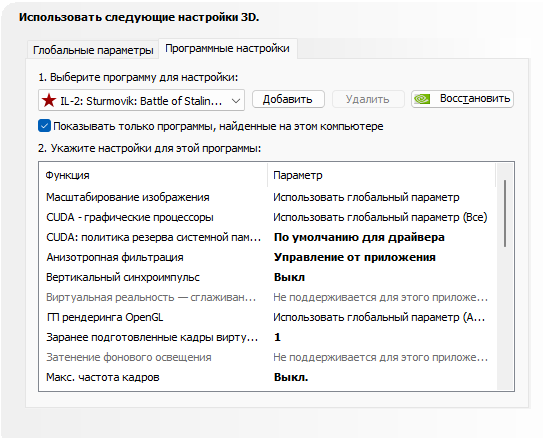Open the Вертикальный синхроимпульс 'Выкл' value
This screenshot has height=438, width=543.
[289, 277]
